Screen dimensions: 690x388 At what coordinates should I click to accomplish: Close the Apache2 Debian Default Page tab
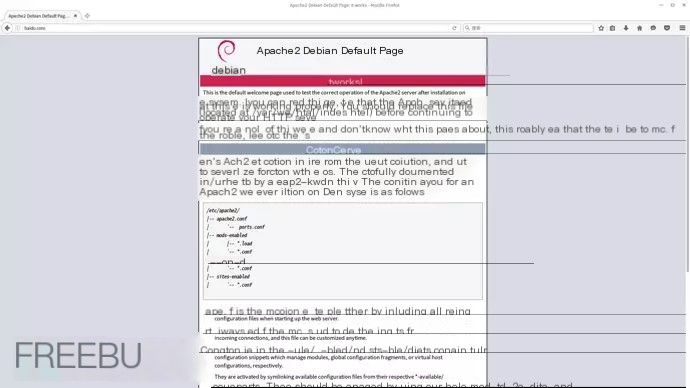(75, 16)
